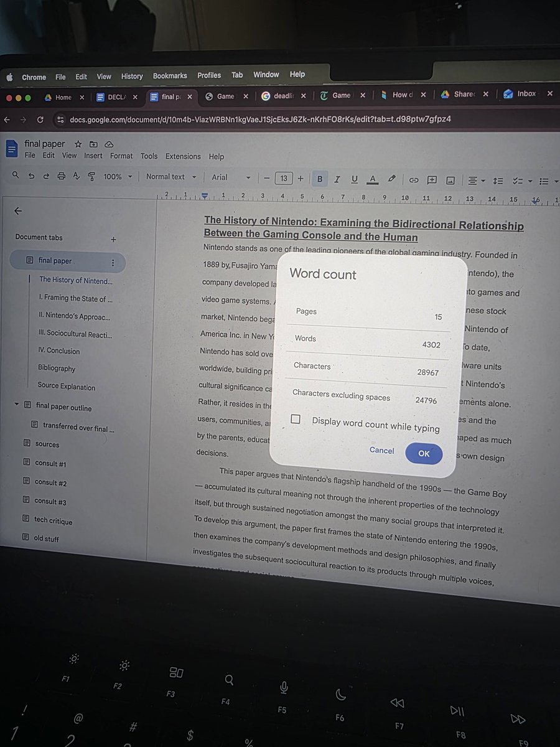Image resolution: width=560 pixels, height=747 pixels.
Task: Click OK in Word count dialog
Action: pos(424,453)
